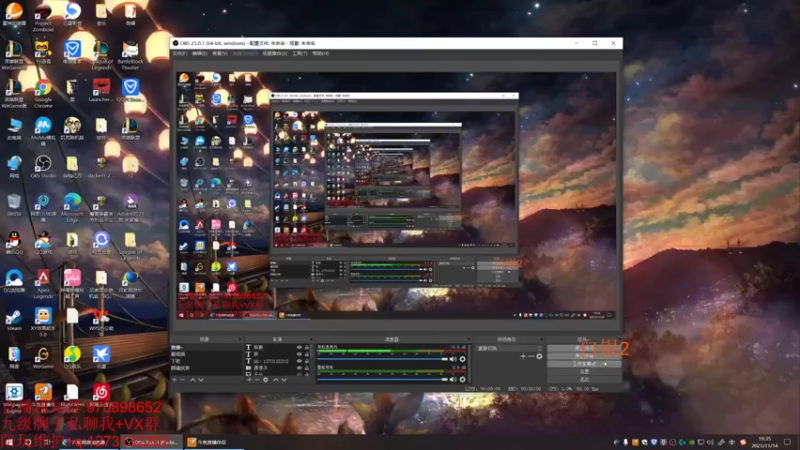The height and width of the screenshot is (450, 800).
Task: Open the Apex Legends desktop shortcut
Action: coord(43,284)
